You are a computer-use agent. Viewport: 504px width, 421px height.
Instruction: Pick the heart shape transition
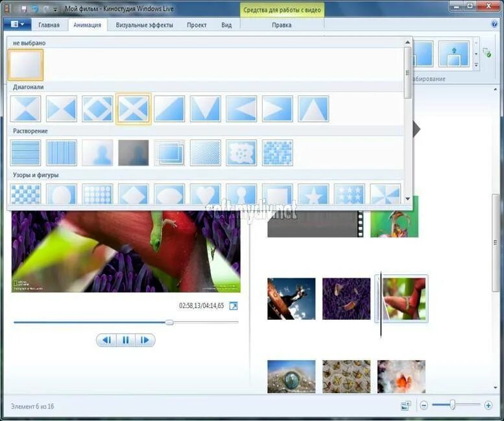pos(206,194)
